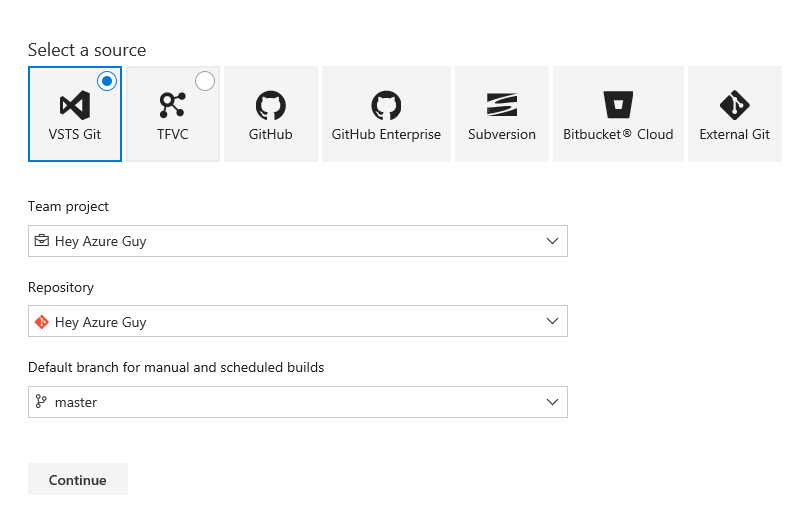This screenshot has height=527, width=805.
Task: Choose External Git source tile
Action: click(x=735, y=114)
